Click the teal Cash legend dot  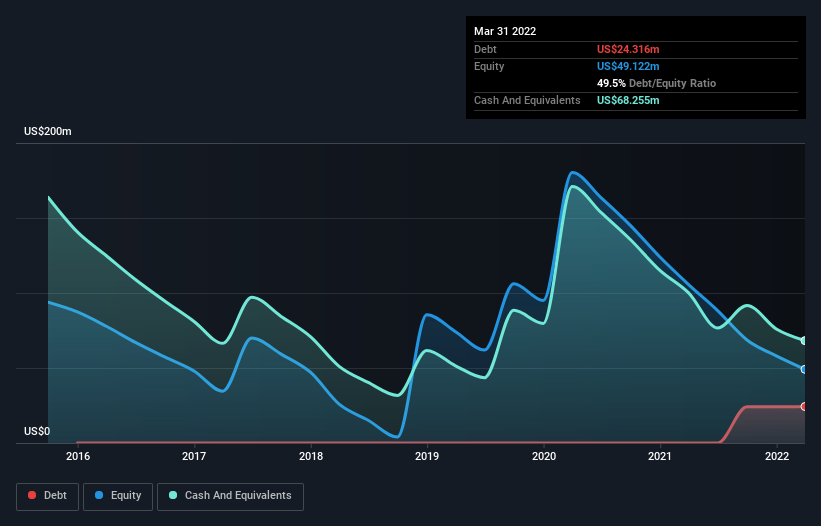(173, 495)
